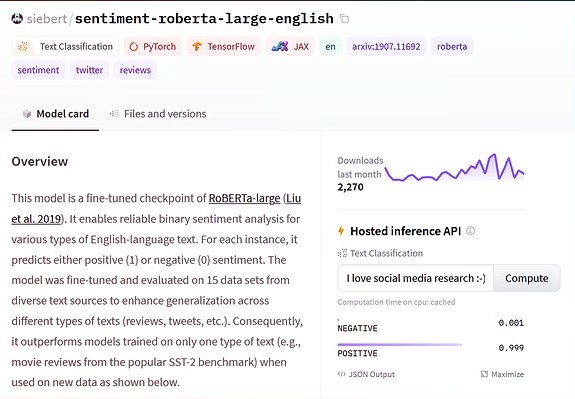Click the Overview heading
Image resolution: width=575 pixels, height=399 pixels.
[x=40, y=161]
